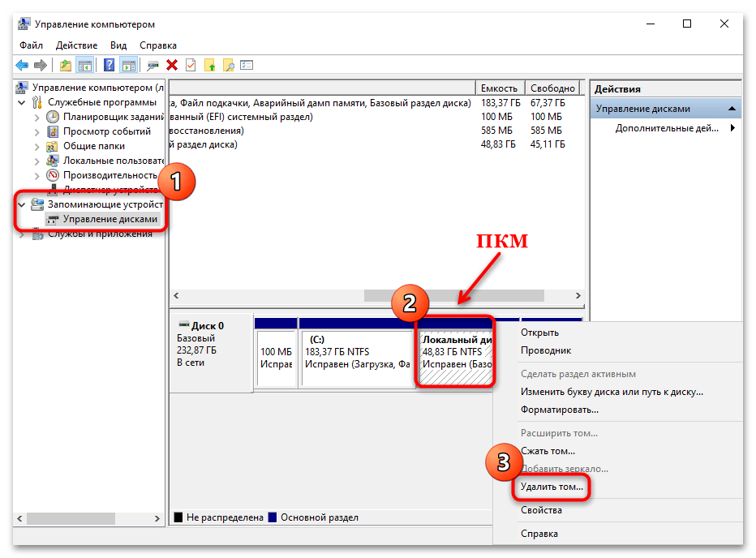Screen dimensions: 756x558
Task: Select volume row with 585 МБ capacity
Action: coord(376,131)
